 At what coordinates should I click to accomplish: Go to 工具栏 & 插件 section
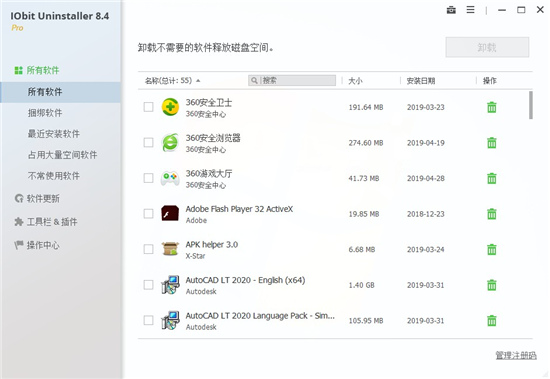(52, 222)
